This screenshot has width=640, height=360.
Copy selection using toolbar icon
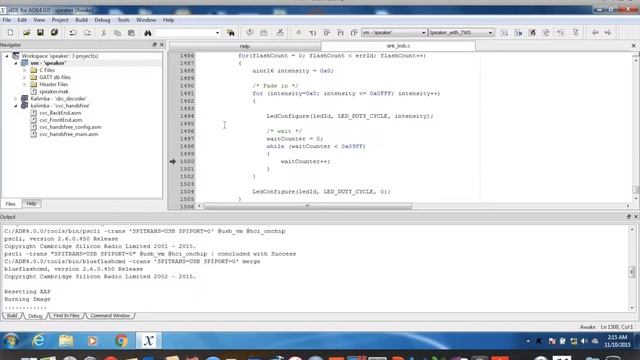[117, 33]
